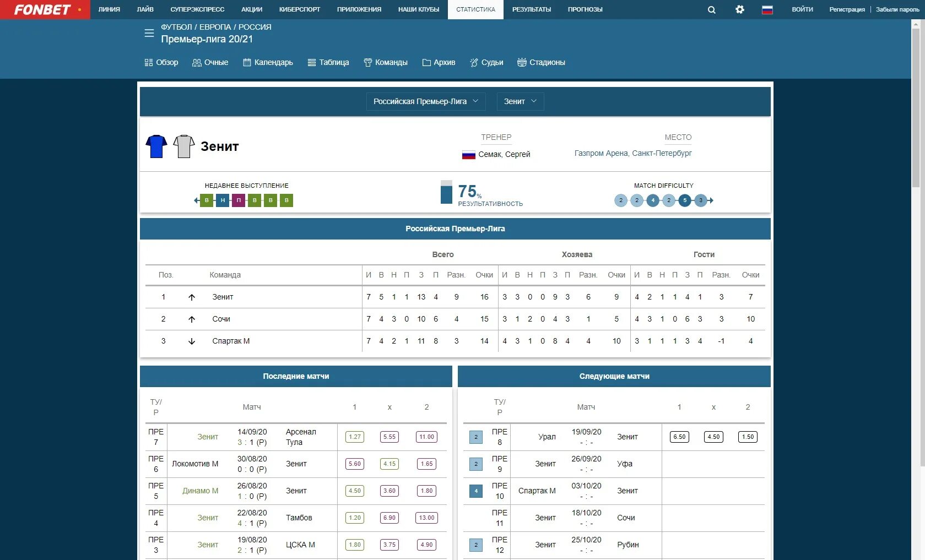
Task: Click coach's Russian flag icon
Action: pyautogui.click(x=468, y=155)
